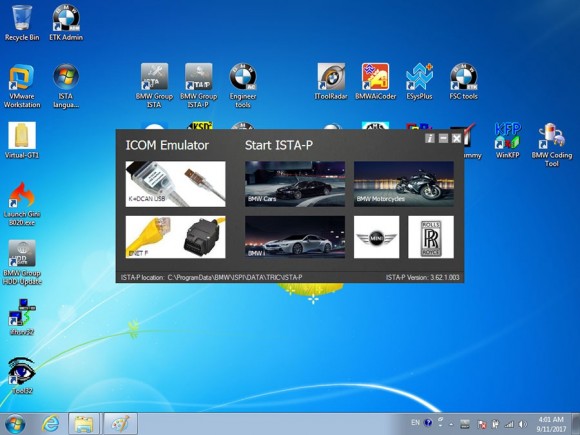The height and width of the screenshot is (435, 580).
Task: Open Virtual-GT1 desktop icon
Action: click(22, 141)
